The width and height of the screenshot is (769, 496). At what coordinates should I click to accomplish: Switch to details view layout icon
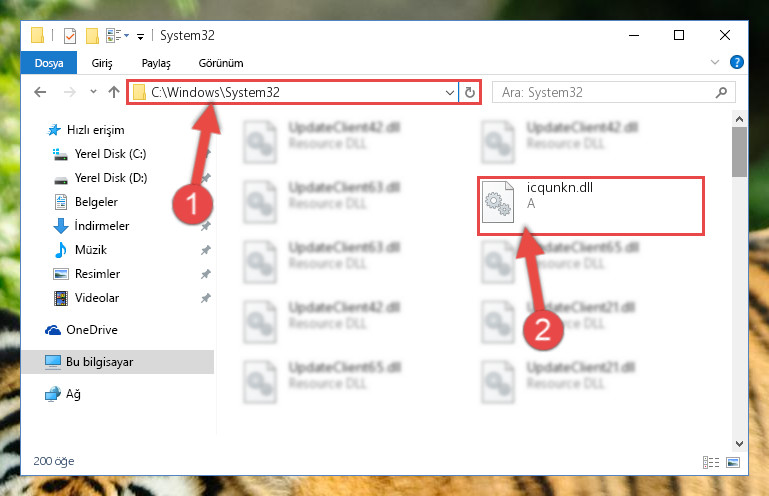point(711,462)
